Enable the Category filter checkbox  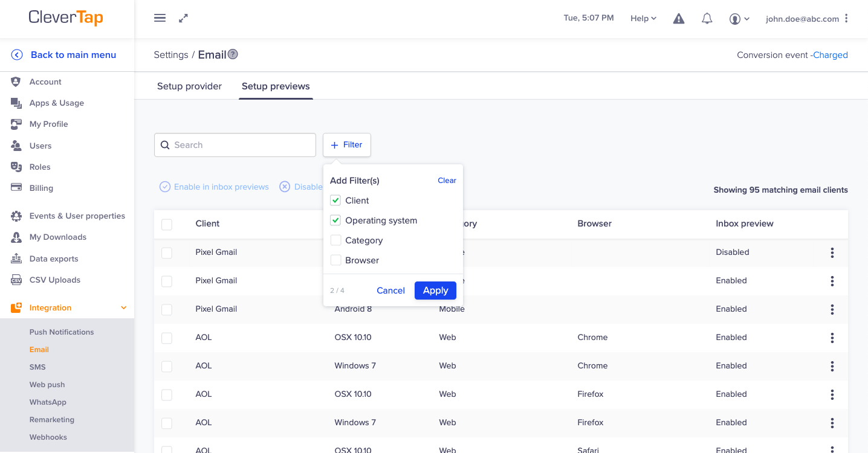tap(335, 240)
